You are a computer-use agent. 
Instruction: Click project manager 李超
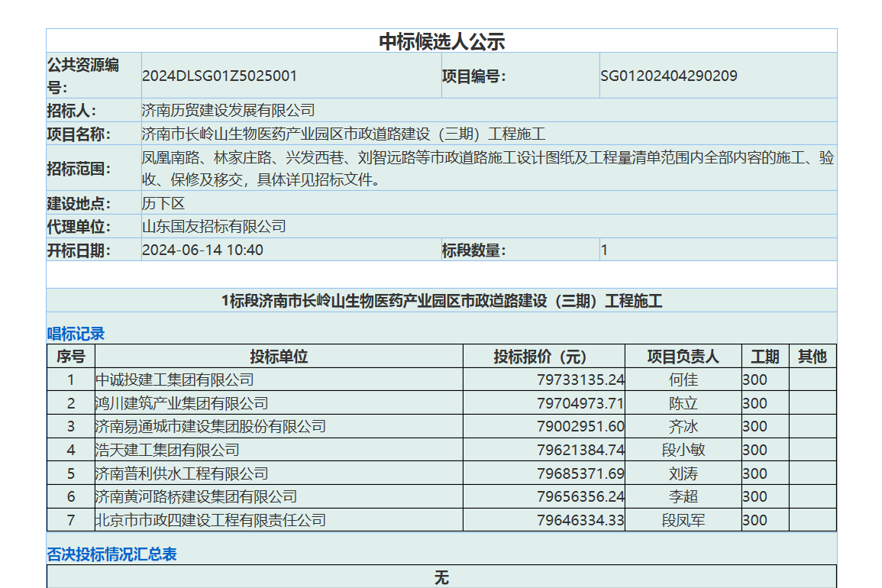683,497
